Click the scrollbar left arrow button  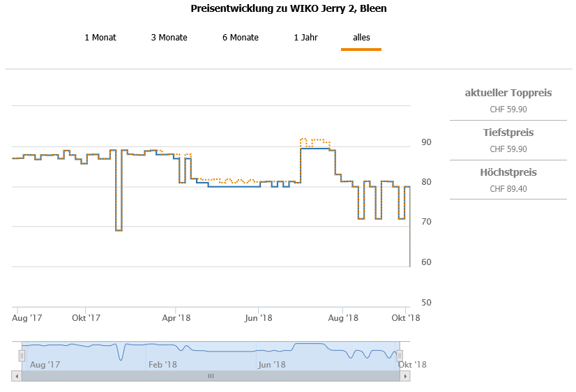[17, 376]
